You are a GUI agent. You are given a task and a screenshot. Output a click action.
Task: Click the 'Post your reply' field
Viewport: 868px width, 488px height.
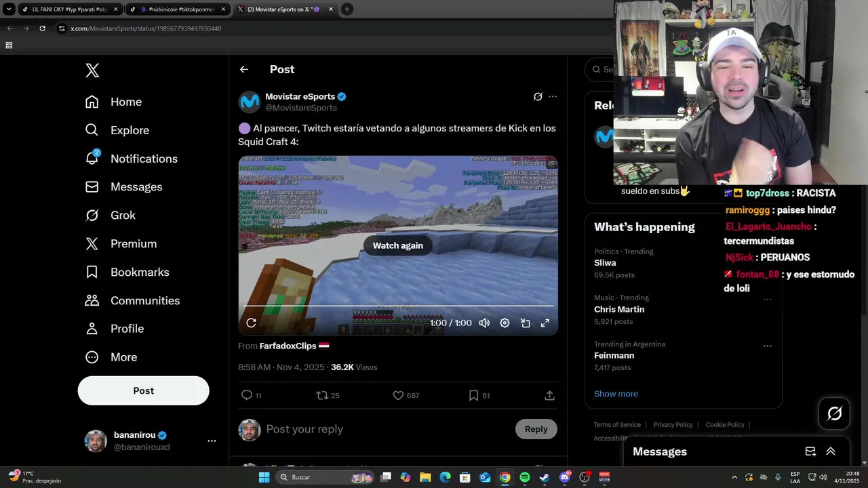387,429
